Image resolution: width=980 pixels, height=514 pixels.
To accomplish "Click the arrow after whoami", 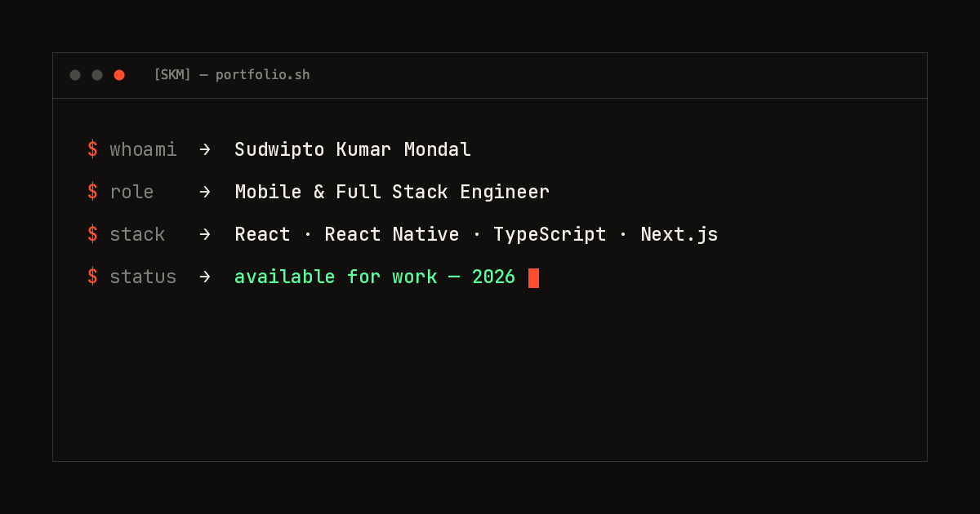I will 205,149.
